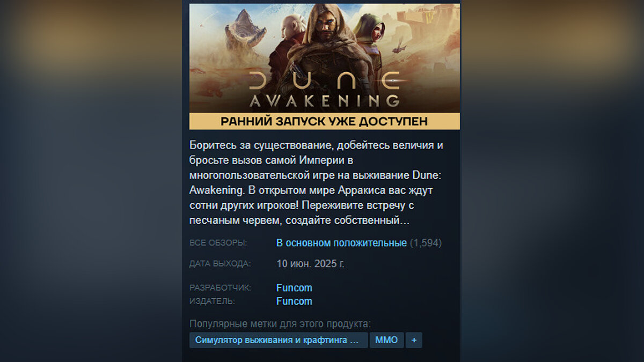Click the review count 1,594
This screenshot has width=644, height=362.
(426, 243)
